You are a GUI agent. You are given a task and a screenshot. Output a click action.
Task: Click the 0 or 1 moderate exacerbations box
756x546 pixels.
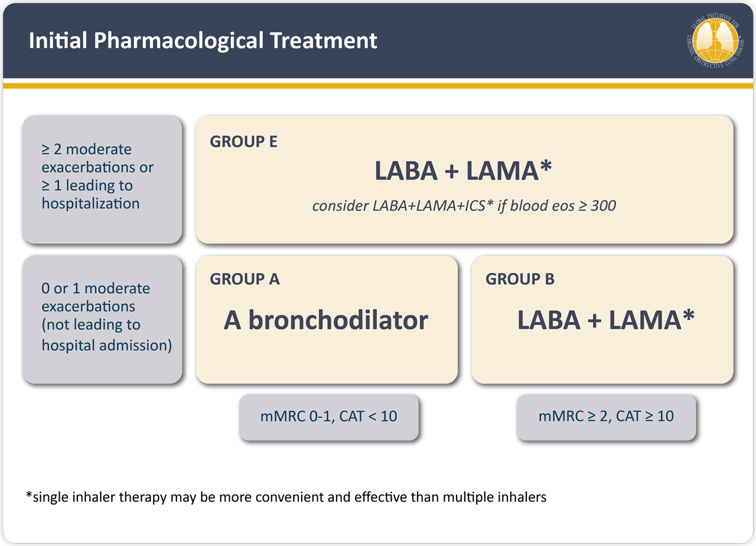click(102, 319)
